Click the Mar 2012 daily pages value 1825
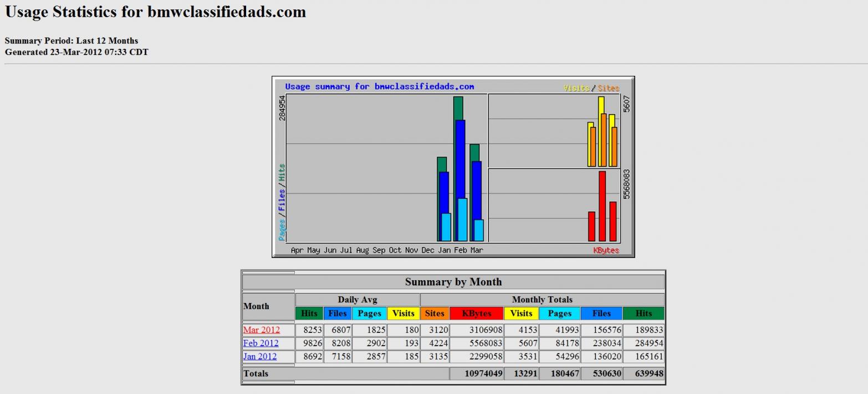The width and height of the screenshot is (868, 394). tap(376, 330)
